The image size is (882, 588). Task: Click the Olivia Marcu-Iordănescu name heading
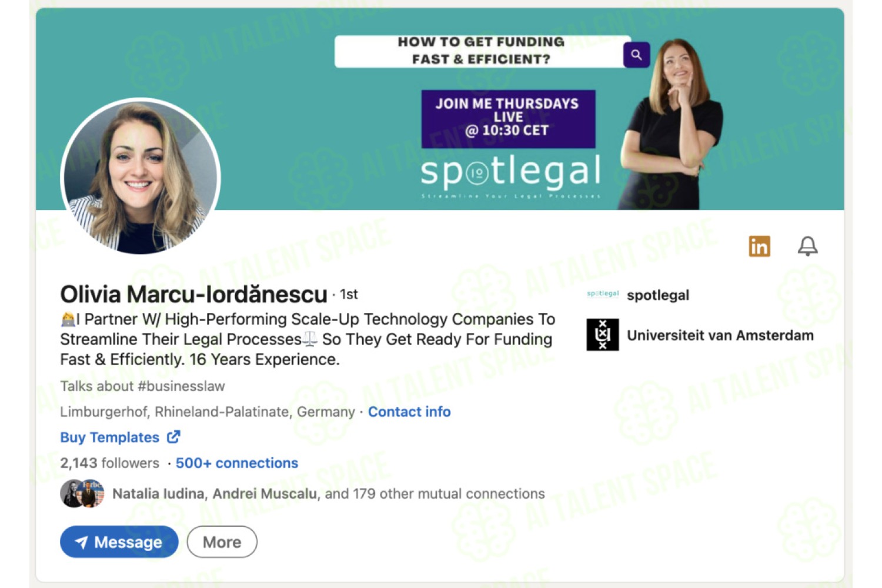click(193, 295)
